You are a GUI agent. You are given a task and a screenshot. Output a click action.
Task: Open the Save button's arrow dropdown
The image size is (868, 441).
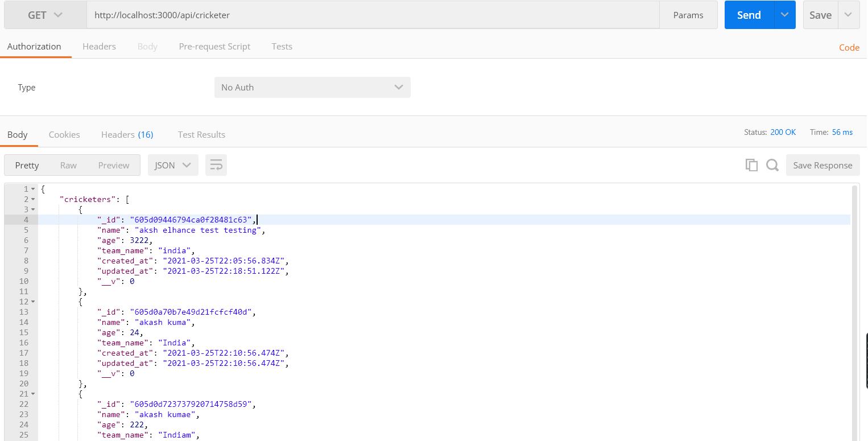tap(849, 15)
